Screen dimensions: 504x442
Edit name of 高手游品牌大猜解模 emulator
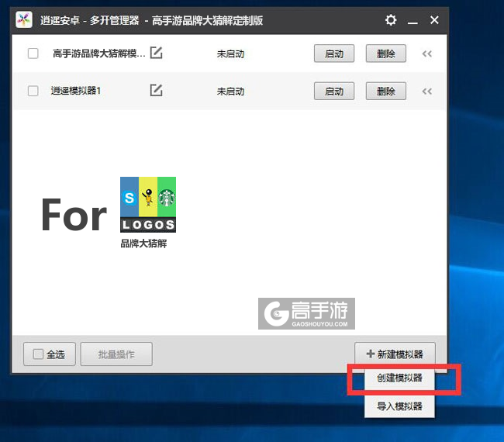tap(156, 53)
